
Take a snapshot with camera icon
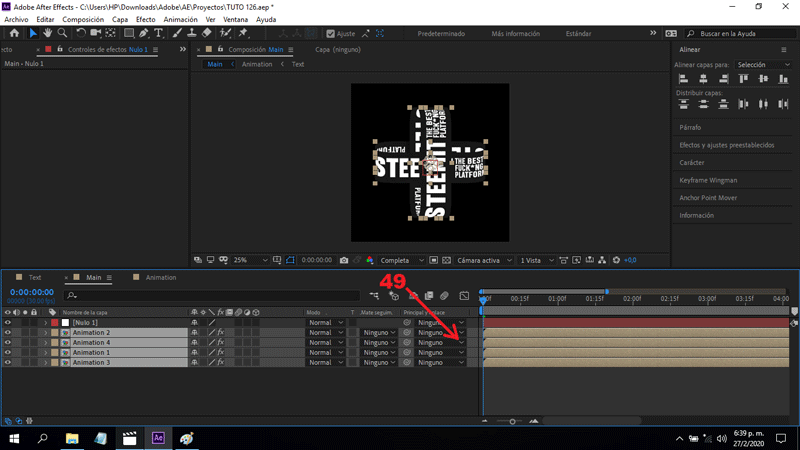pyautogui.click(x=344, y=260)
